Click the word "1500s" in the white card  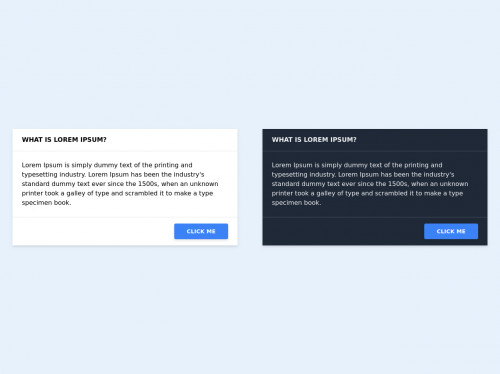(148, 184)
